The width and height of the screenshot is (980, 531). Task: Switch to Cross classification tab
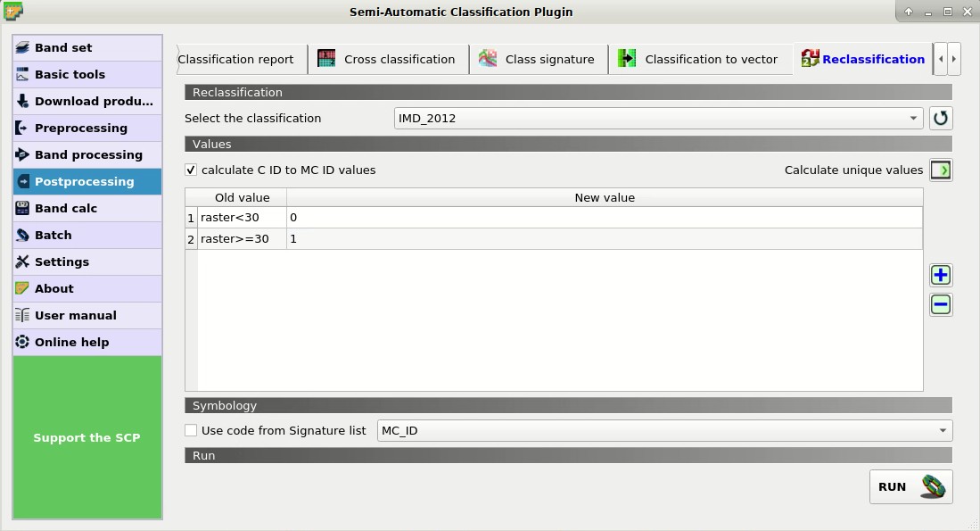(x=388, y=60)
